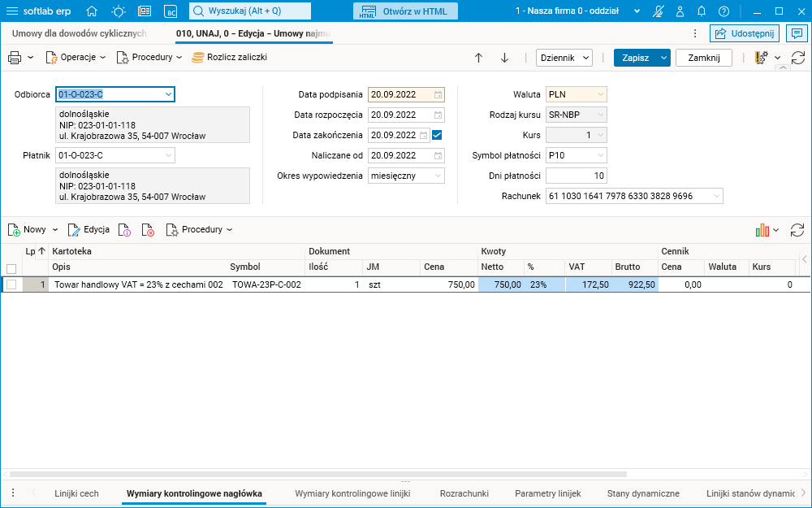Expand the Nowy button dropdown arrow
Screen dimensions: 812x508
tap(55, 230)
